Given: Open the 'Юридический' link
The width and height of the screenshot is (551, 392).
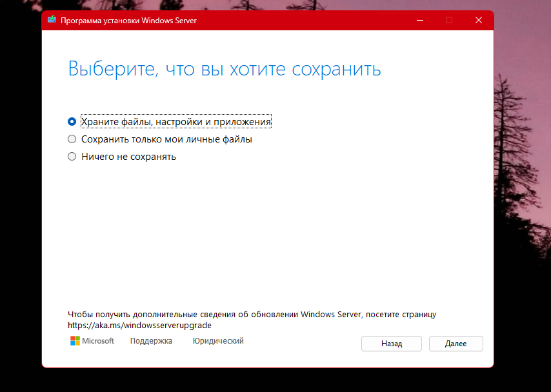Looking at the screenshot, I should click(218, 340).
